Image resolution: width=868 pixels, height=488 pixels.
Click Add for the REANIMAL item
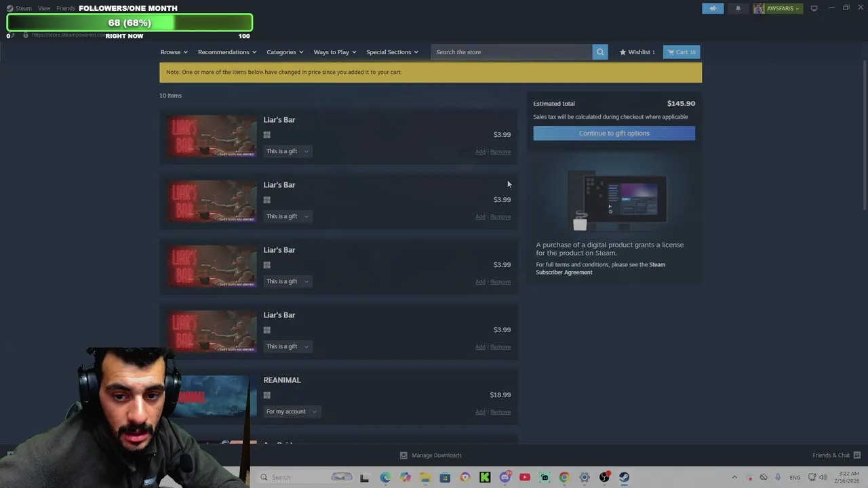480,412
